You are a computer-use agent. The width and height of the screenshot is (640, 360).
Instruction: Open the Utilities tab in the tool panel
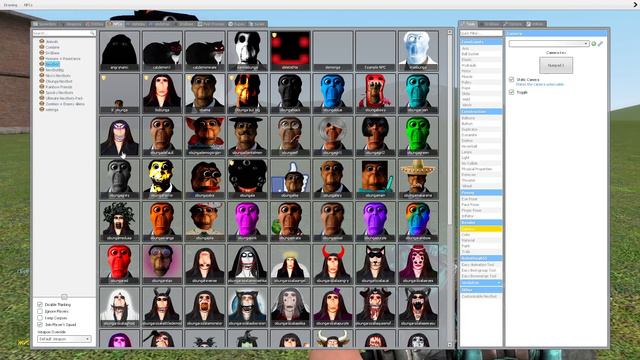(536, 24)
